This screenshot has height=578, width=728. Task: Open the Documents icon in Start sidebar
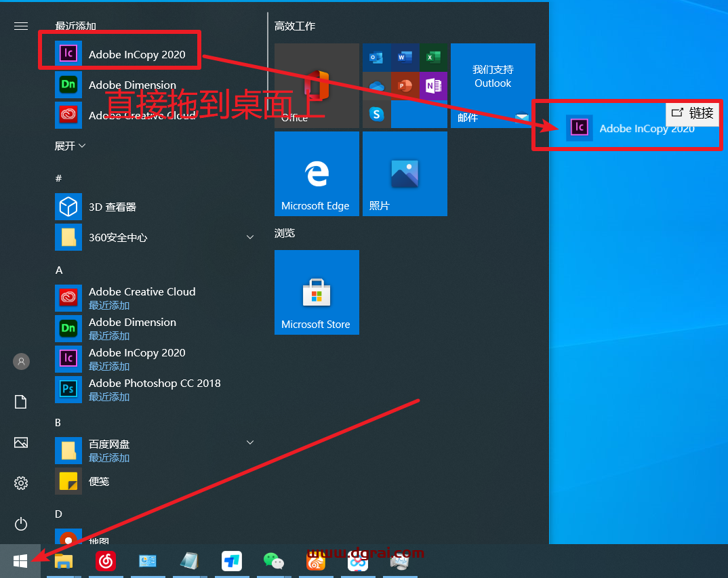click(21, 402)
